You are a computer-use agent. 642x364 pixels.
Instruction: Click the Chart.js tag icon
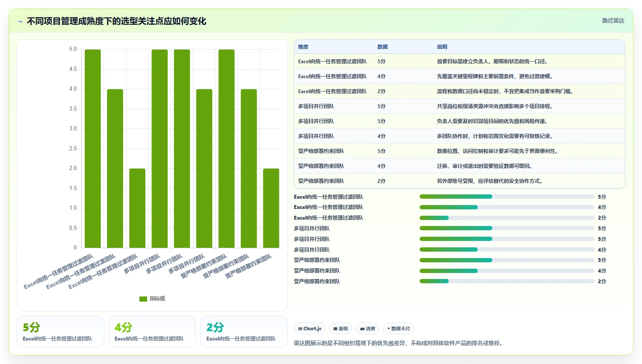tap(300, 329)
